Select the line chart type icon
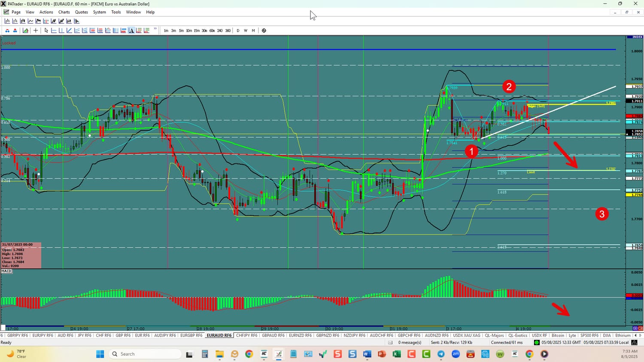644x362 pixels. point(30,21)
